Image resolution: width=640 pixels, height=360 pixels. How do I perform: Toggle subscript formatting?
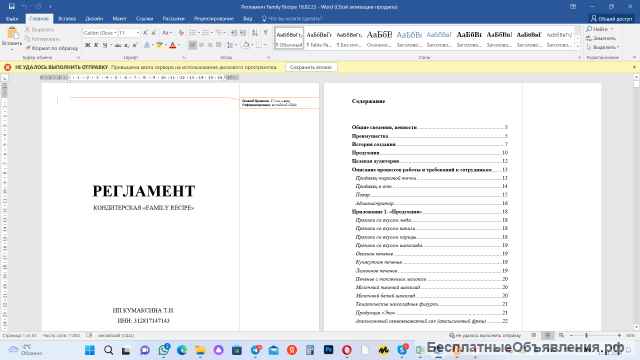pos(127,45)
